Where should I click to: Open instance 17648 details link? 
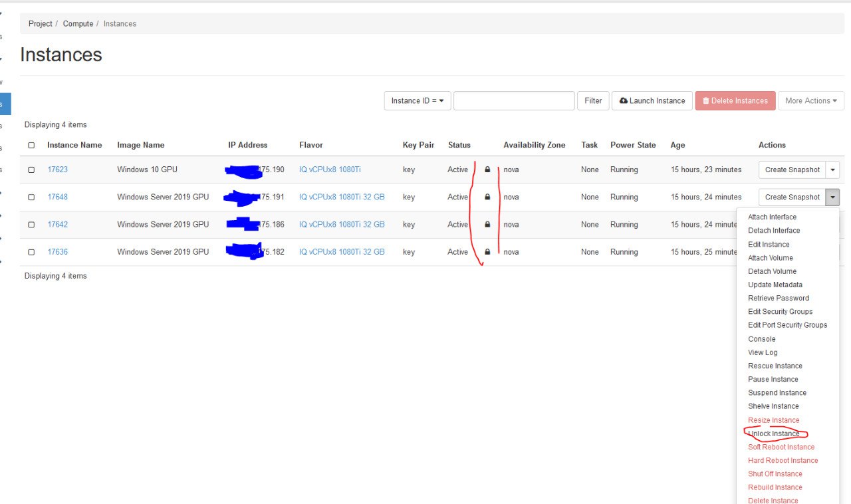click(x=57, y=197)
